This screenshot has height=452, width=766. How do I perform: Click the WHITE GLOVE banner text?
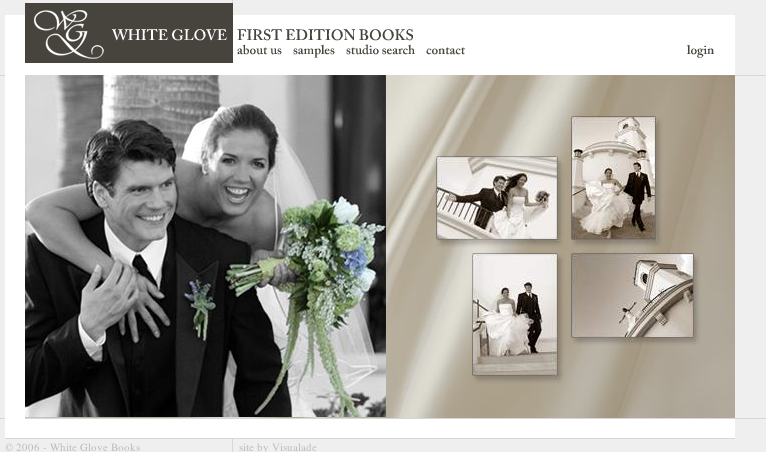tap(169, 35)
